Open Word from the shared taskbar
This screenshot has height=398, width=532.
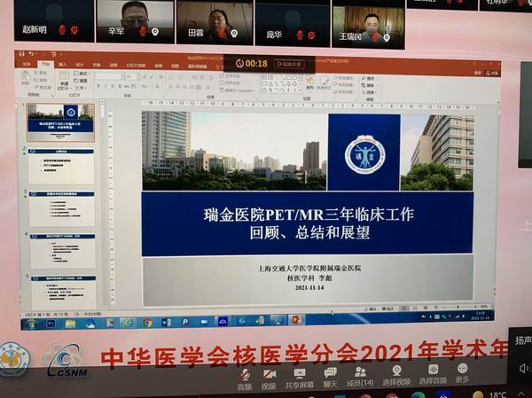166,322
